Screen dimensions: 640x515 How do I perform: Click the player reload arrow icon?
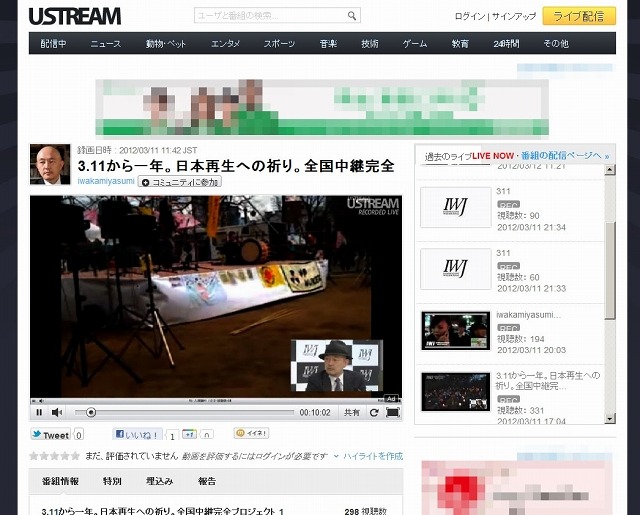(372, 412)
